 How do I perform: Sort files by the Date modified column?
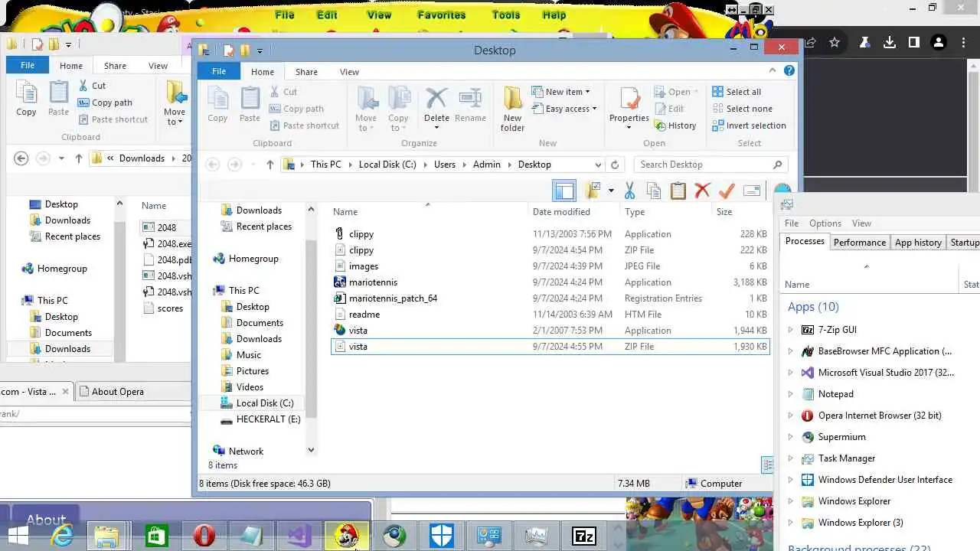click(x=561, y=212)
